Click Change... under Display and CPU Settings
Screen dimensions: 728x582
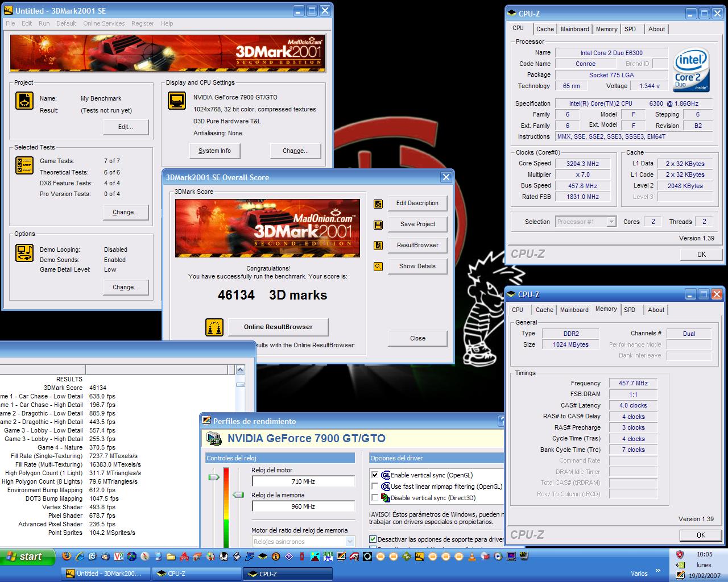pyautogui.click(x=296, y=151)
